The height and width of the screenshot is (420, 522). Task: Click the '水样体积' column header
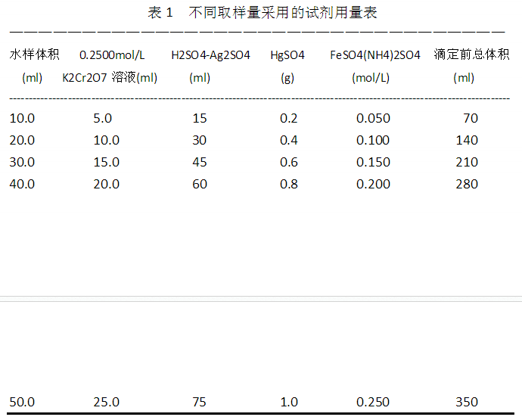point(34,55)
